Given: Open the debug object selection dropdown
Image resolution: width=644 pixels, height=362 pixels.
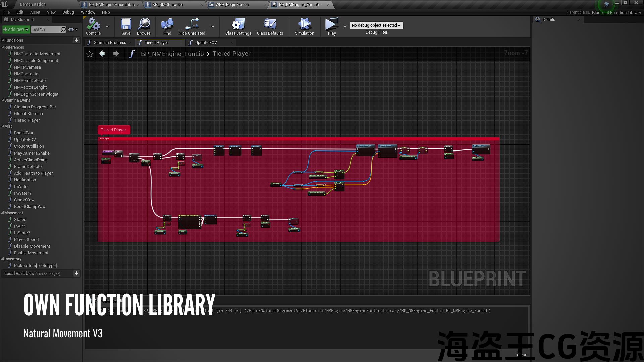Looking at the screenshot, I should [x=376, y=25].
